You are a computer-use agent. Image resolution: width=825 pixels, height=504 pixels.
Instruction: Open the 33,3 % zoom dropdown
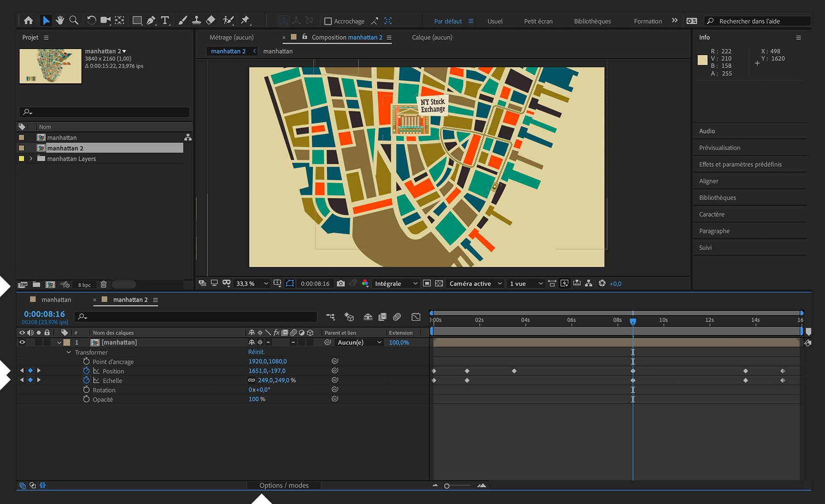pos(252,284)
